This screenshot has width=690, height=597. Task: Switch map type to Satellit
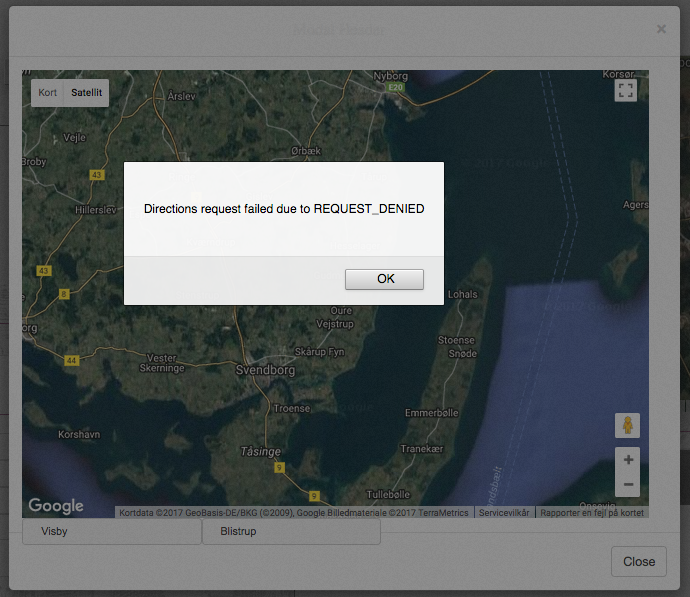[86, 93]
